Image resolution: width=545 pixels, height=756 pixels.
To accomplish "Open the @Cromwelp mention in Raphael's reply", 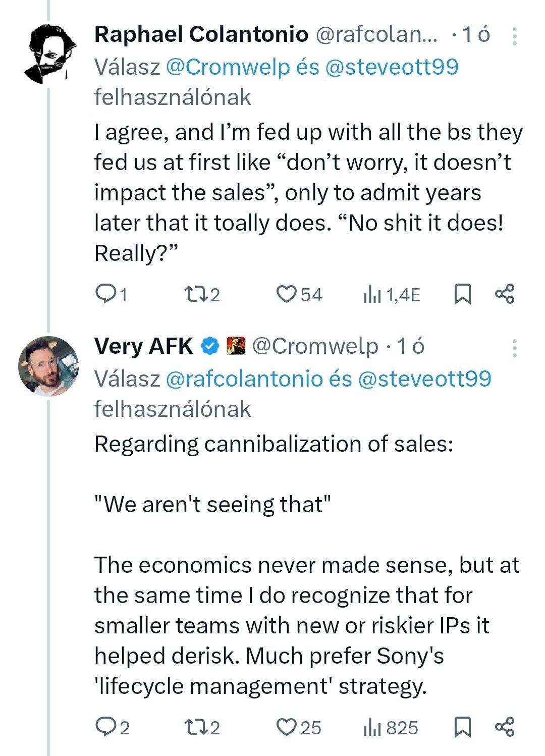I will coord(228,67).
